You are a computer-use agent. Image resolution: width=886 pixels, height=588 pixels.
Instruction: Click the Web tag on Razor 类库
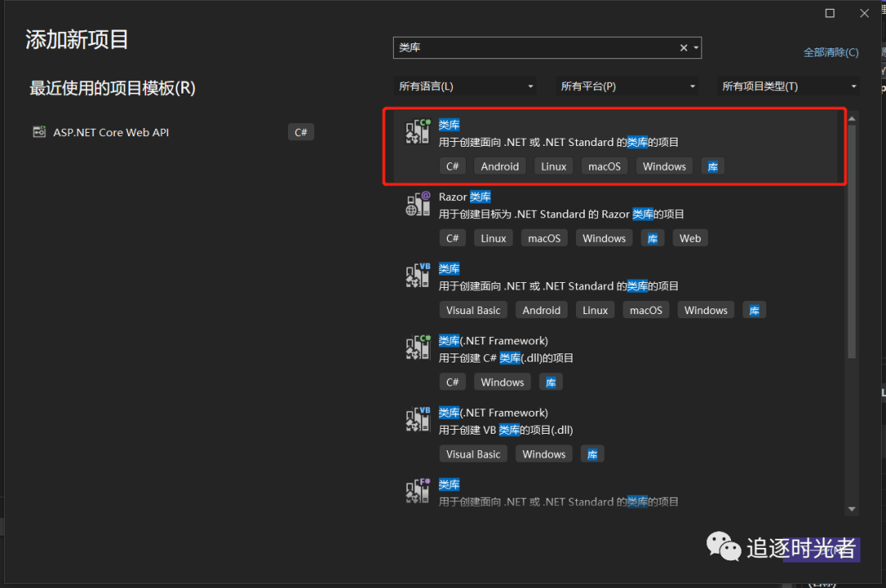[690, 239]
